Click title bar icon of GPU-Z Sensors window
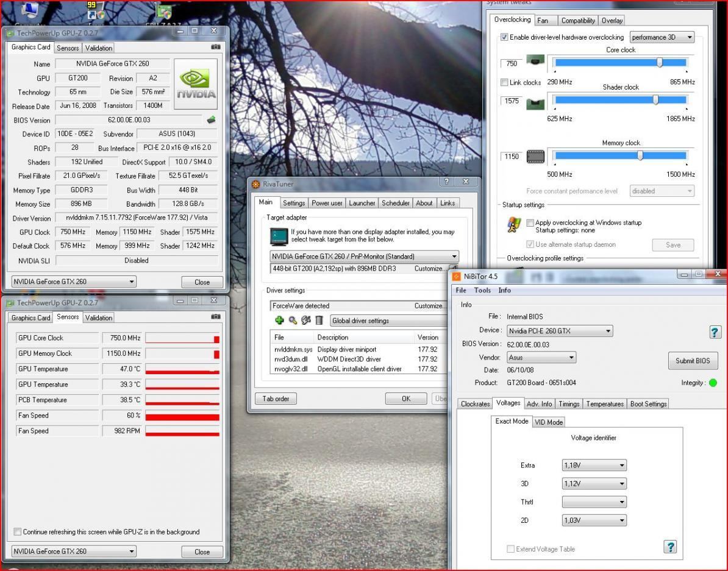The width and height of the screenshot is (728, 571). click(10, 303)
